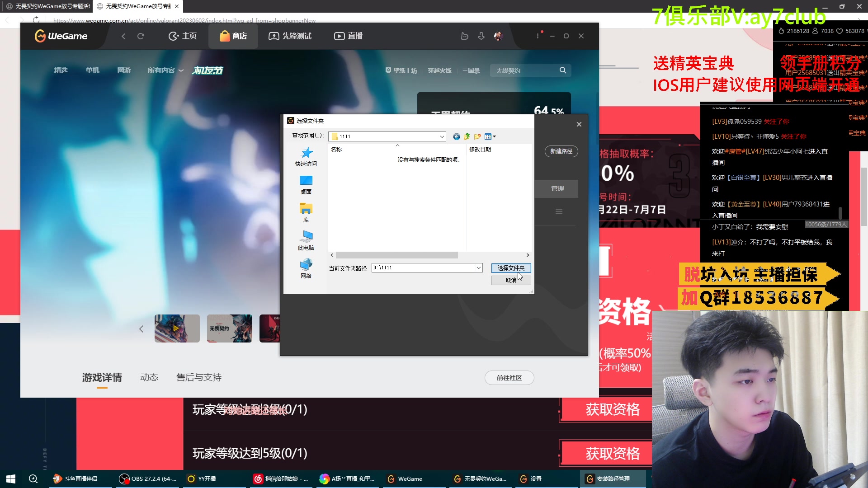Click the 前往社区 button
The image size is (868, 488).
(x=509, y=377)
